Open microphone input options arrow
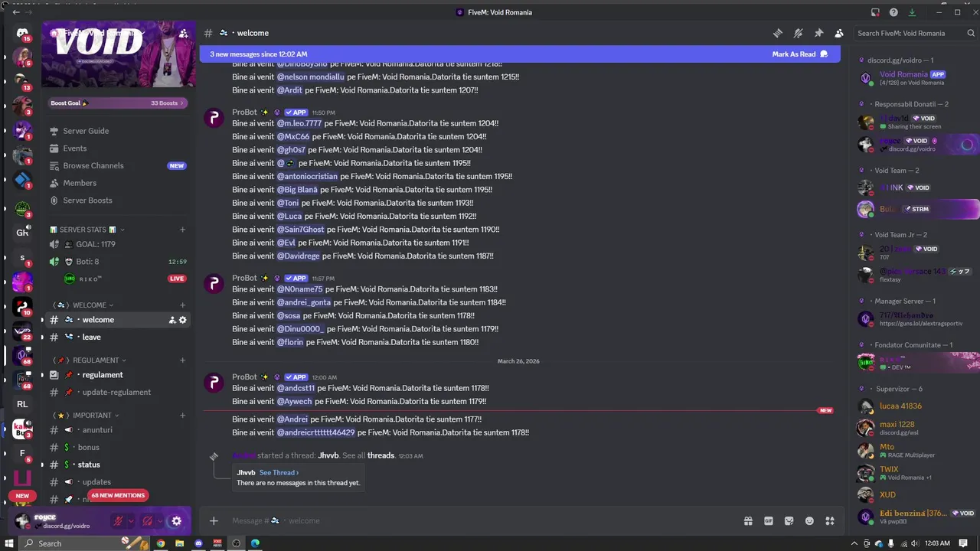This screenshot has width=980, height=551. pyautogui.click(x=131, y=521)
